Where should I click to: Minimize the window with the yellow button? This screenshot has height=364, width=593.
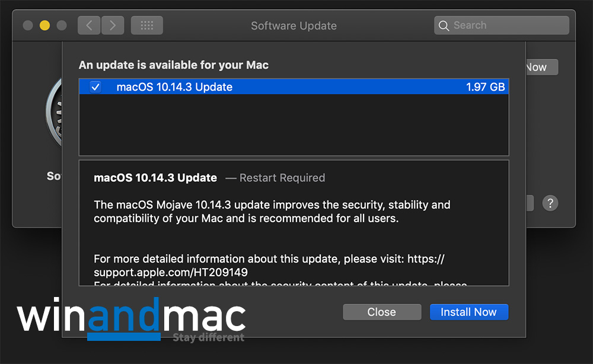tap(44, 25)
